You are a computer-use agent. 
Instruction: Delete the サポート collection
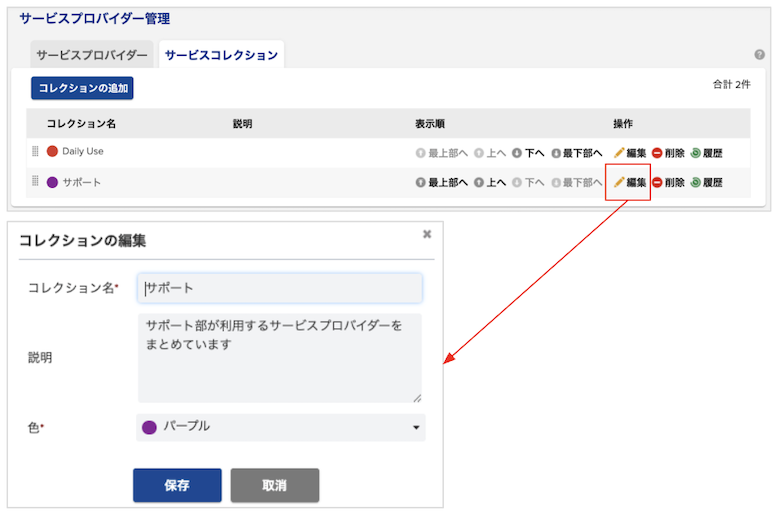[668, 182]
